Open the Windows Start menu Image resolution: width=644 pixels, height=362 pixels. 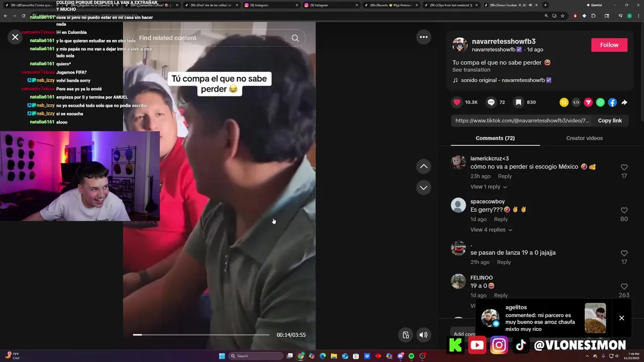[222, 356]
